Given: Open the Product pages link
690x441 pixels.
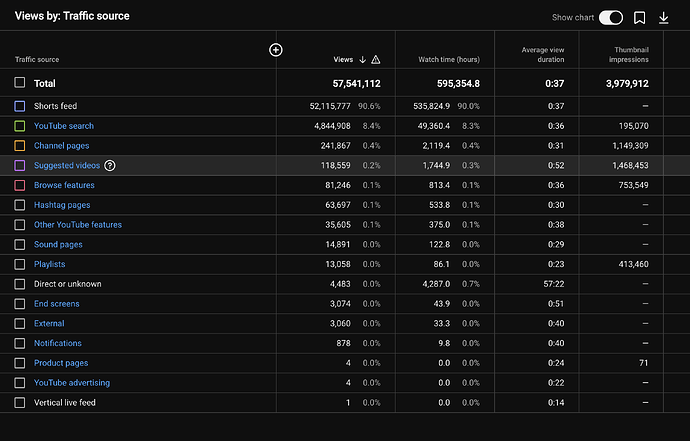Looking at the screenshot, I should [x=61, y=363].
